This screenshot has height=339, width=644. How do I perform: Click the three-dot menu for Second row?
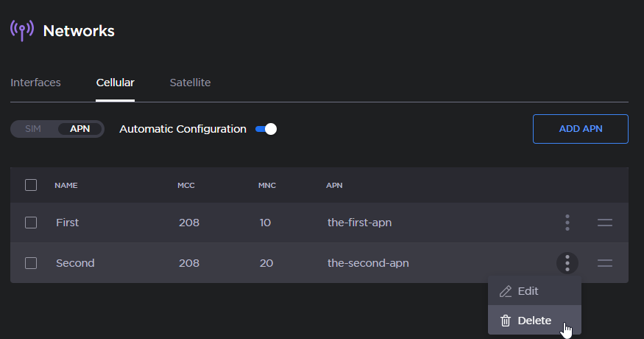pos(567,263)
